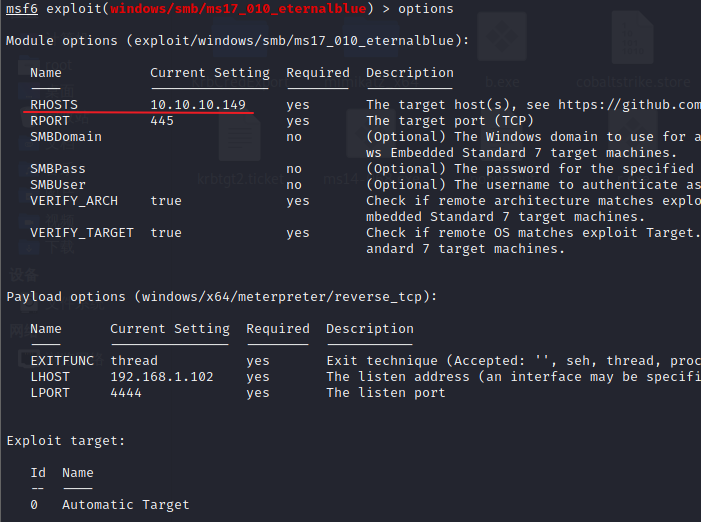This screenshot has width=701, height=522.
Task: Click the Name header under Module options
Action: click(46, 72)
